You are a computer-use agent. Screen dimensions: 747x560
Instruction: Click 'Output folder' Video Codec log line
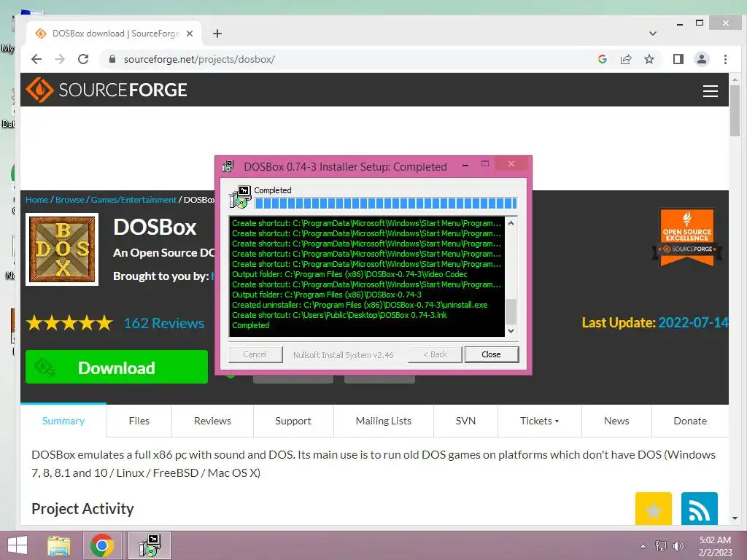click(349, 274)
